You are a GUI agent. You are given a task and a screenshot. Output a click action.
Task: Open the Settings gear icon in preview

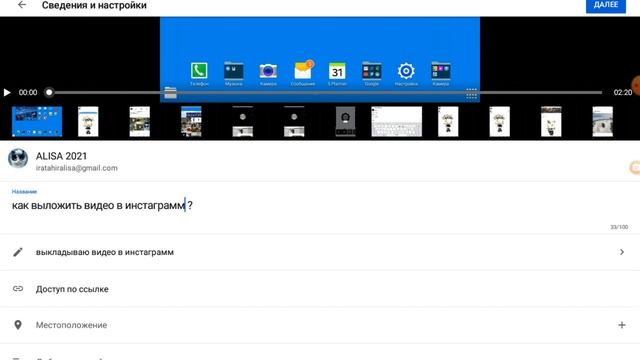(406, 71)
